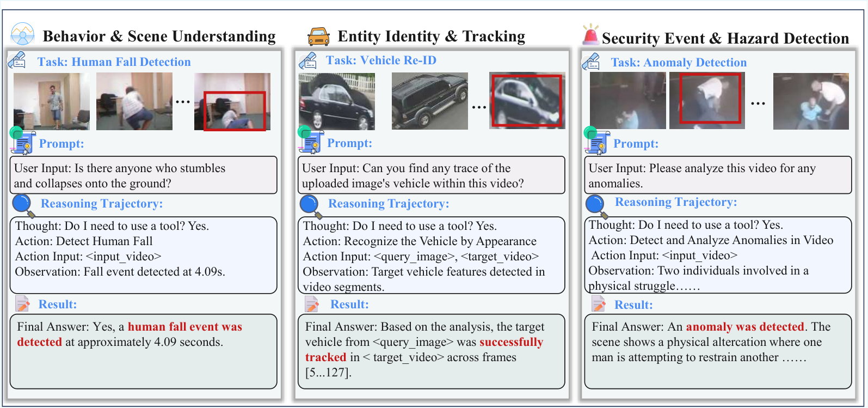Click "Observation: Fall event detected at 4.09s."
Image resolution: width=868 pixels, height=408 pixels.
[x=120, y=272]
